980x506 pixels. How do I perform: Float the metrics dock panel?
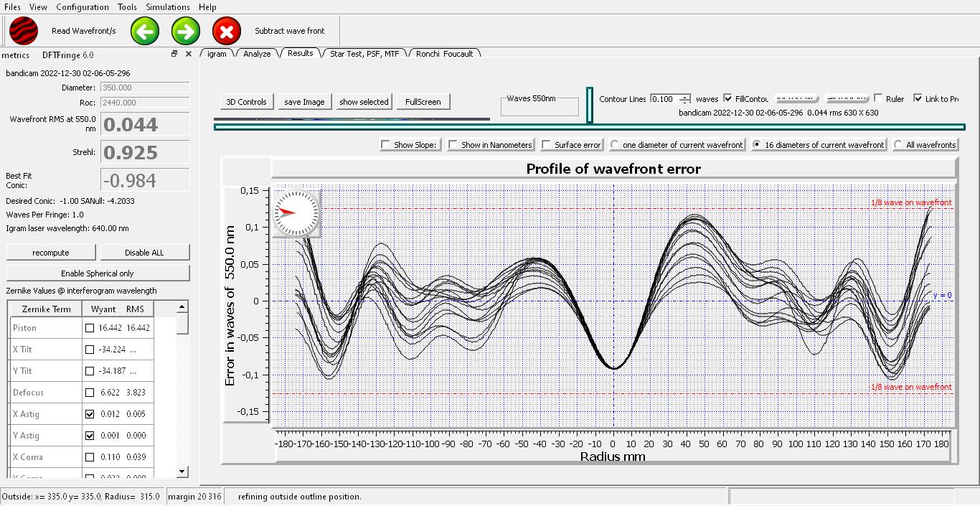tap(174, 54)
